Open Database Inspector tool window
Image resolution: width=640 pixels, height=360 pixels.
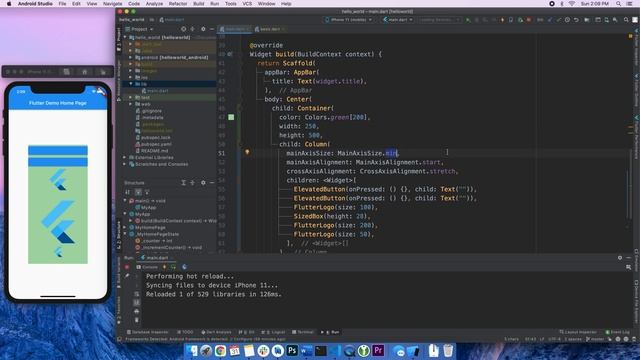(148, 332)
